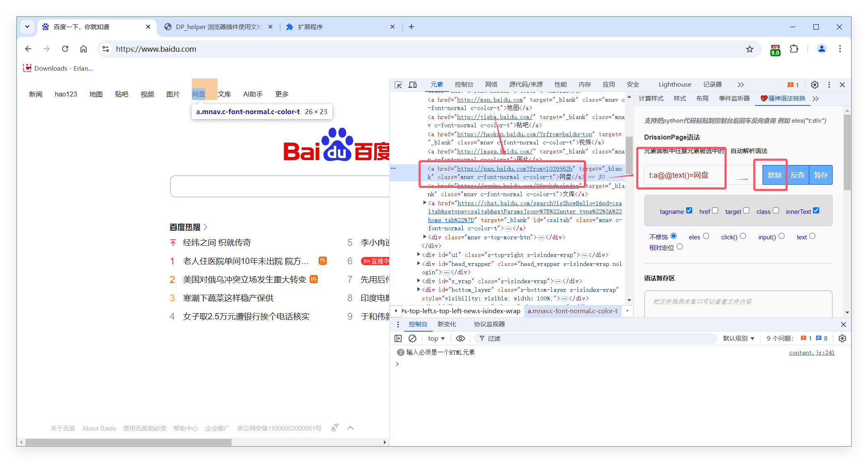
Task: Click the Forward navigation arrow
Action: point(46,49)
